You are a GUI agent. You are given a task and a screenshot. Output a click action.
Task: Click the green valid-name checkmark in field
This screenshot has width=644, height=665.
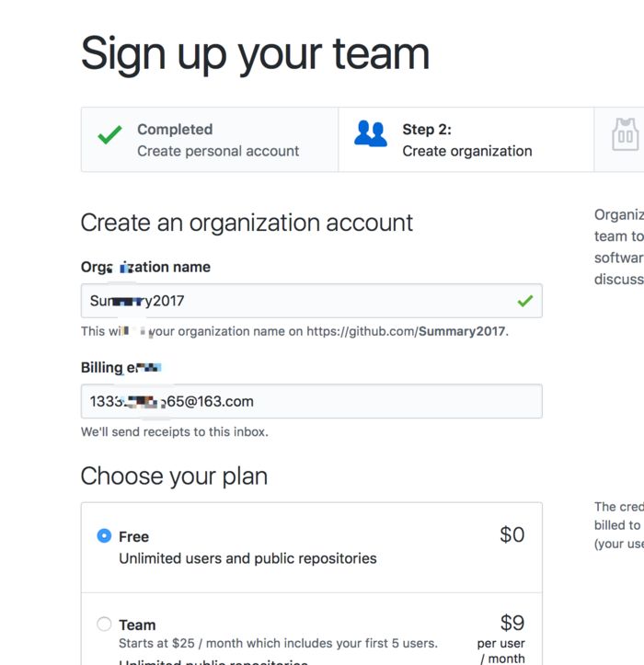coord(525,301)
